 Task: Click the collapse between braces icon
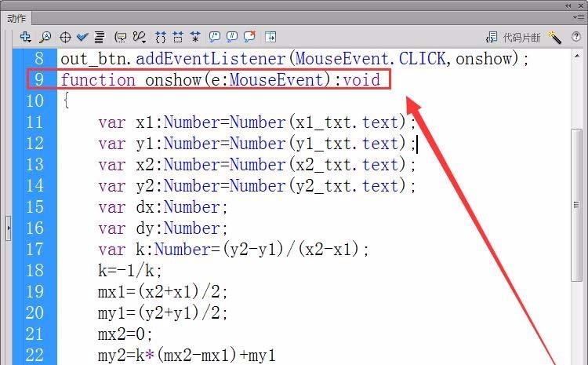tap(161, 37)
